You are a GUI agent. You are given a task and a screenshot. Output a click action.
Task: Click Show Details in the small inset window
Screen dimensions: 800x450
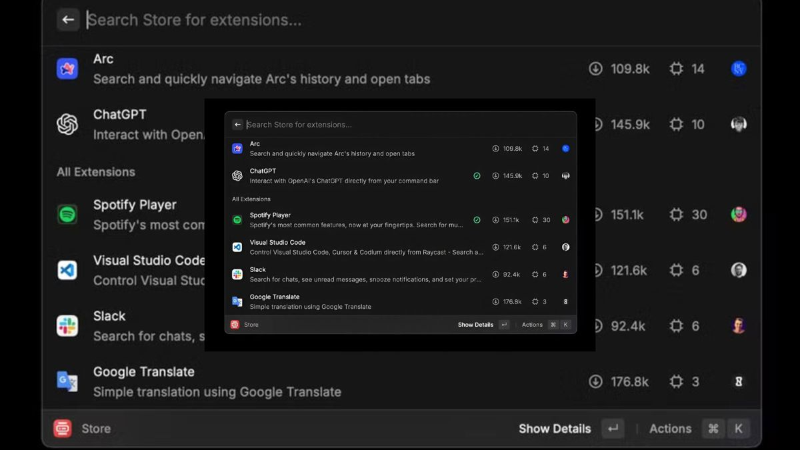click(476, 324)
